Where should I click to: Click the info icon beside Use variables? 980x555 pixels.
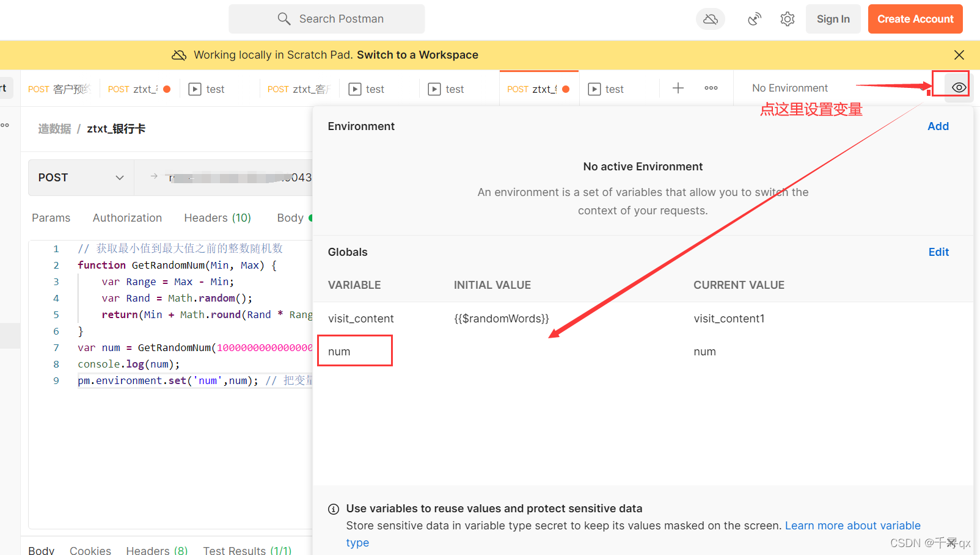[x=334, y=509]
